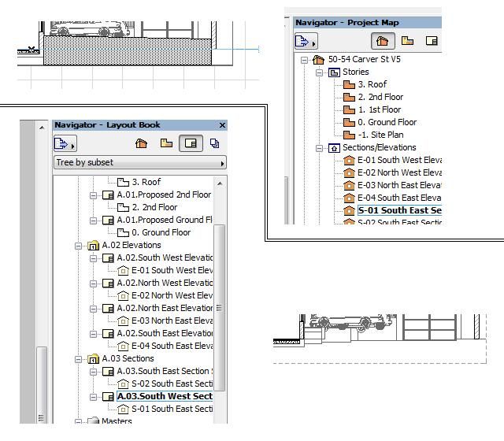
Task: Click the Stories folder icon in Project Map
Action: [x=334, y=72]
